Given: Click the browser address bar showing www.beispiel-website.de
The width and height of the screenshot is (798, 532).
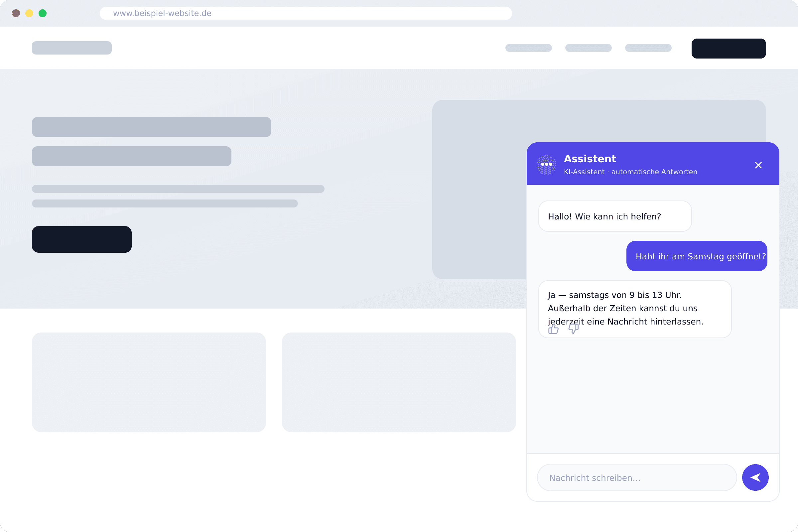Looking at the screenshot, I should point(306,13).
